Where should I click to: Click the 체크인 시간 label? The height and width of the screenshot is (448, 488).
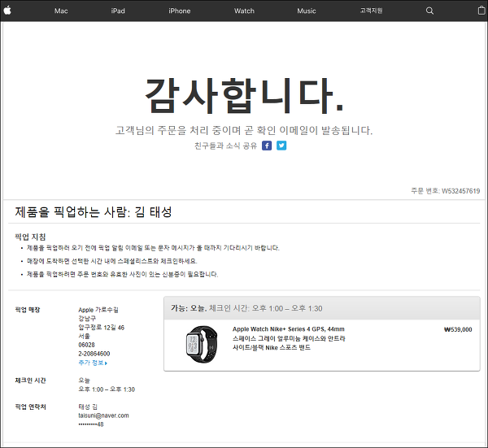(31, 381)
